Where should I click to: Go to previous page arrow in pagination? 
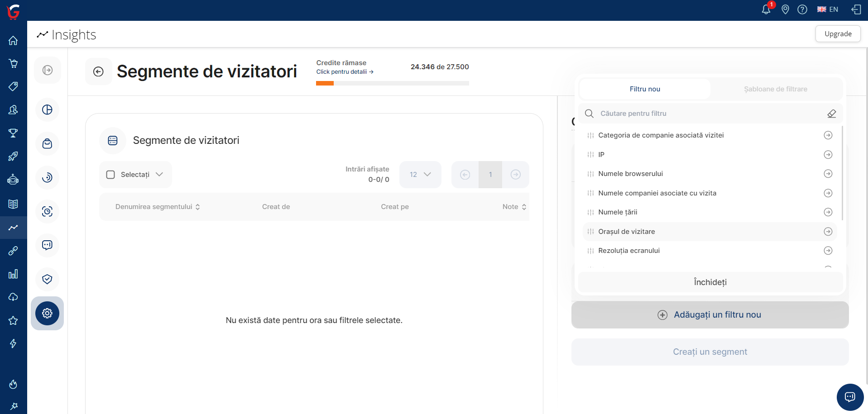coord(465,175)
